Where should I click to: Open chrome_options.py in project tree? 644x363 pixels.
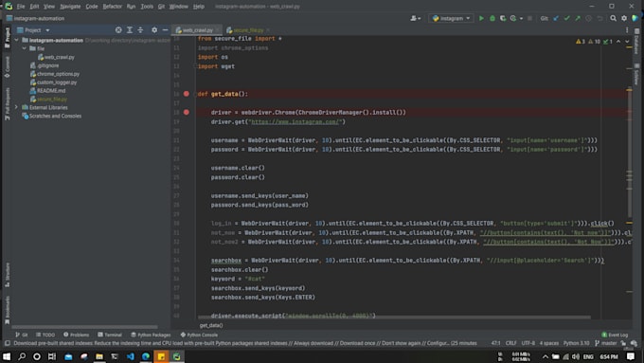pos(58,74)
